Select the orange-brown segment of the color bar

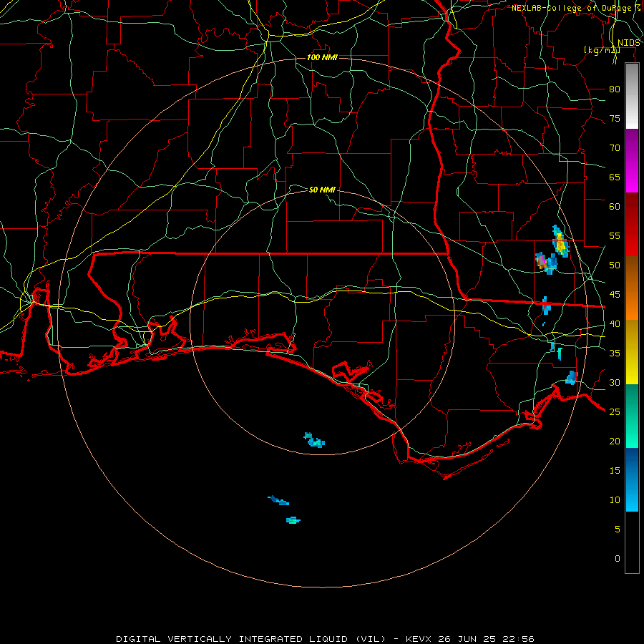click(632, 288)
